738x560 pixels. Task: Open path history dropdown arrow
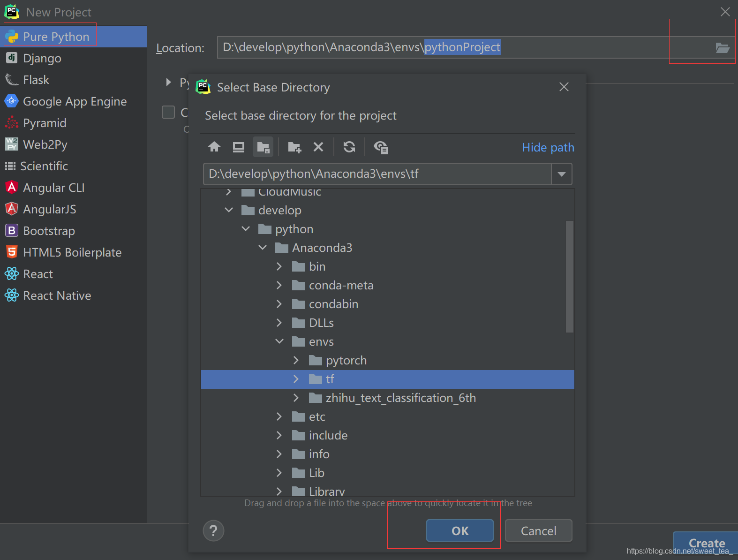pos(562,174)
